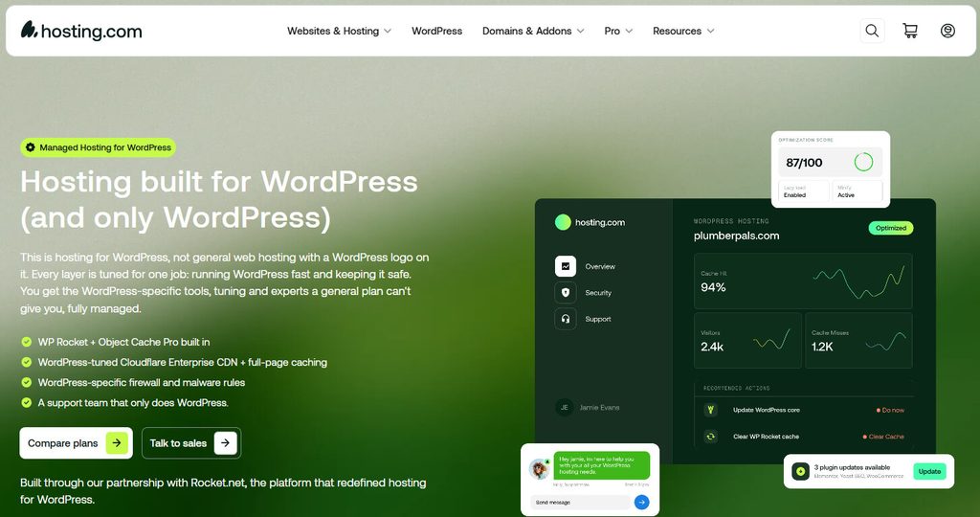Click the Rocket.net partnership sentence
The image size is (980, 517).
pyautogui.click(x=223, y=491)
